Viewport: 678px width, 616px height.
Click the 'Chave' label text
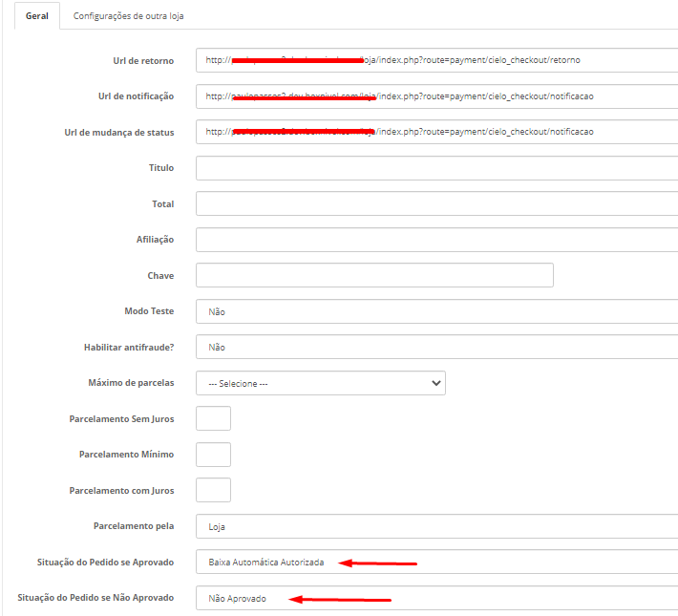click(159, 275)
